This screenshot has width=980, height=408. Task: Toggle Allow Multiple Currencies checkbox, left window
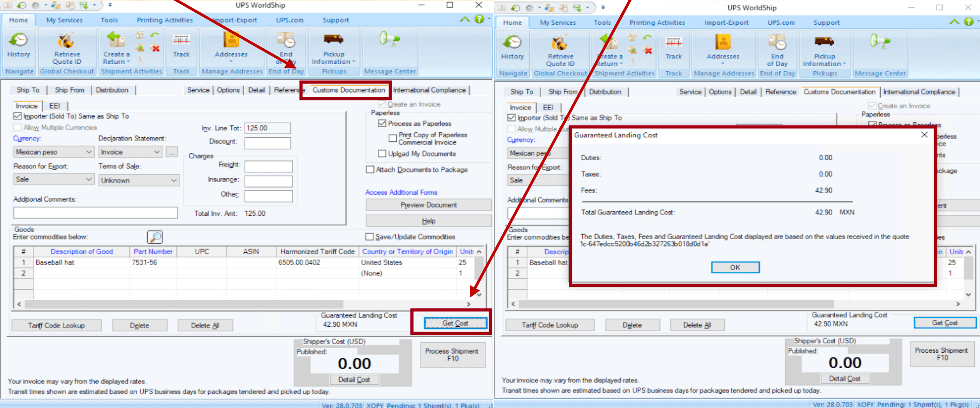(x=18, y=128)
